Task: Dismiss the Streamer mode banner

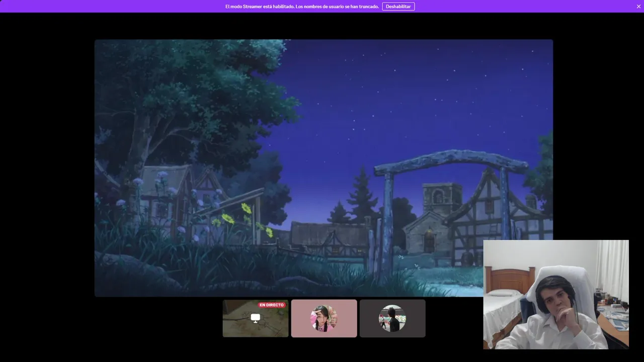Action: 638,7
